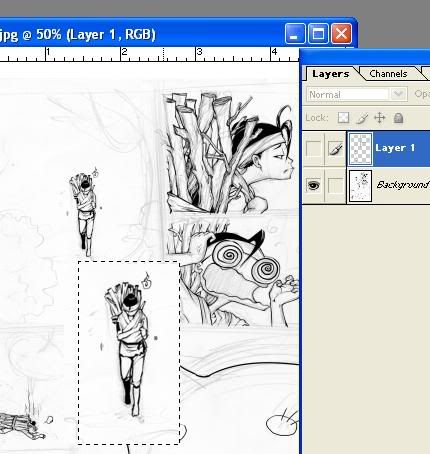Click the Layer 1 transparent thumbnail

360,149
